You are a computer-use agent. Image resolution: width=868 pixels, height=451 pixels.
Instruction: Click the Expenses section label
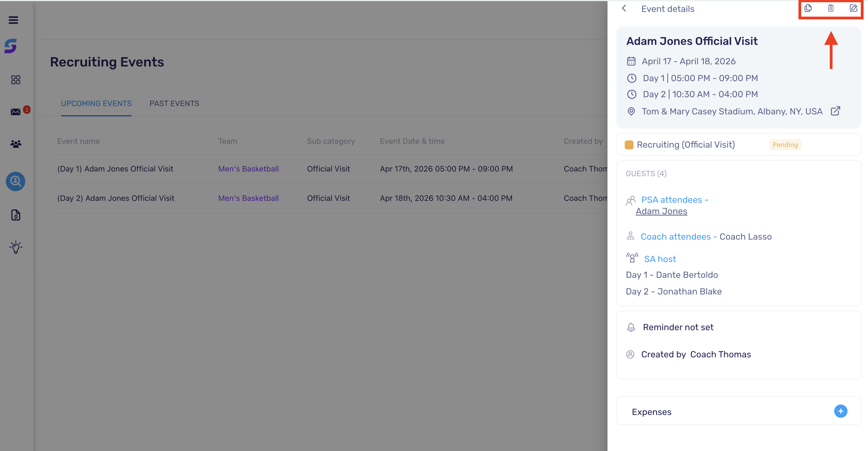pos(651,412)
